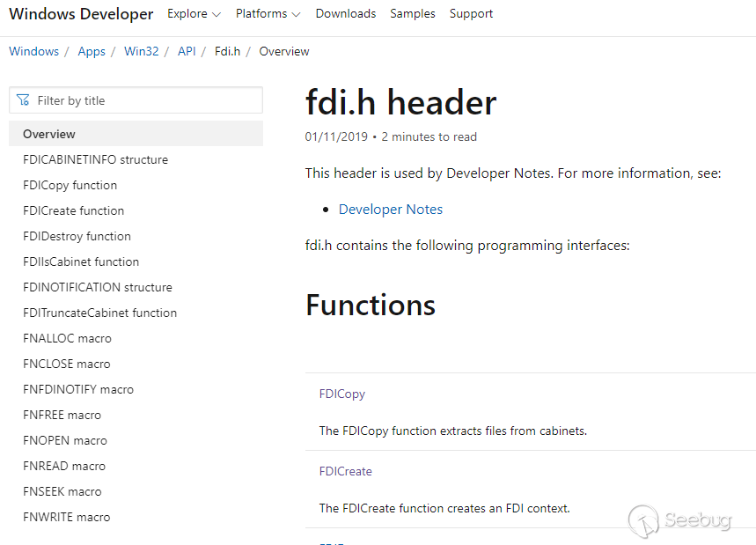Open FDICABINETINFO structure in sidebar
This screenshot has height=545, width=756.
click(x=95, y=159)
